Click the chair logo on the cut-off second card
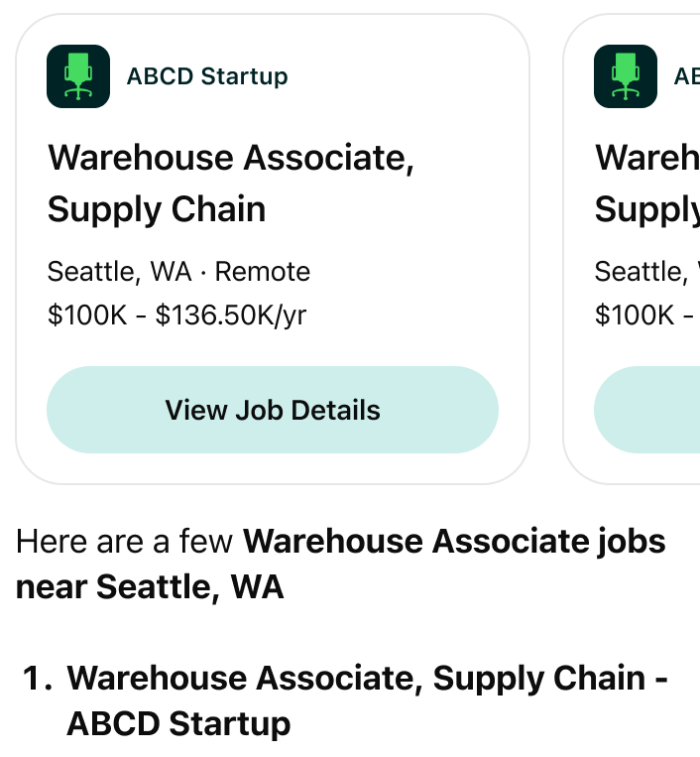 (625, 76)
